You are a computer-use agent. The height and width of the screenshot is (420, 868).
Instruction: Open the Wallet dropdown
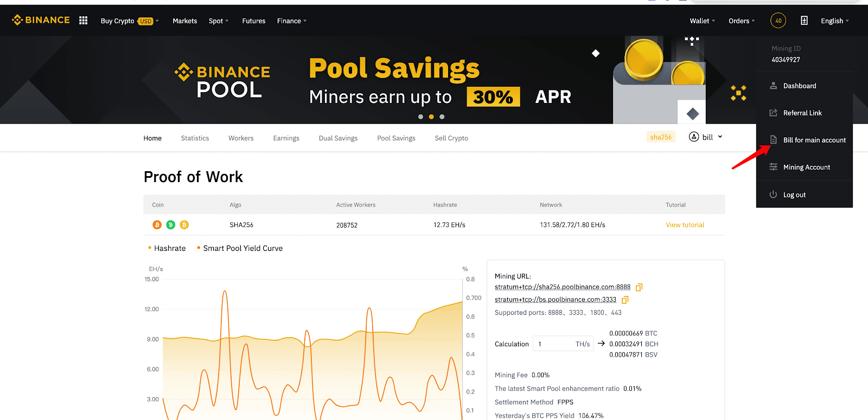703,21
